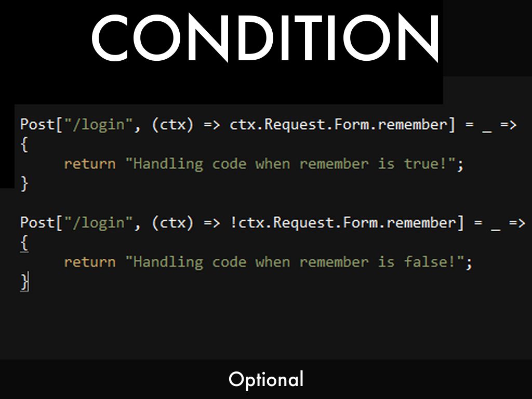Click ctx.Request.Form.remember in the first route
Screen dimensions: 532x399
tap(338, 125)
